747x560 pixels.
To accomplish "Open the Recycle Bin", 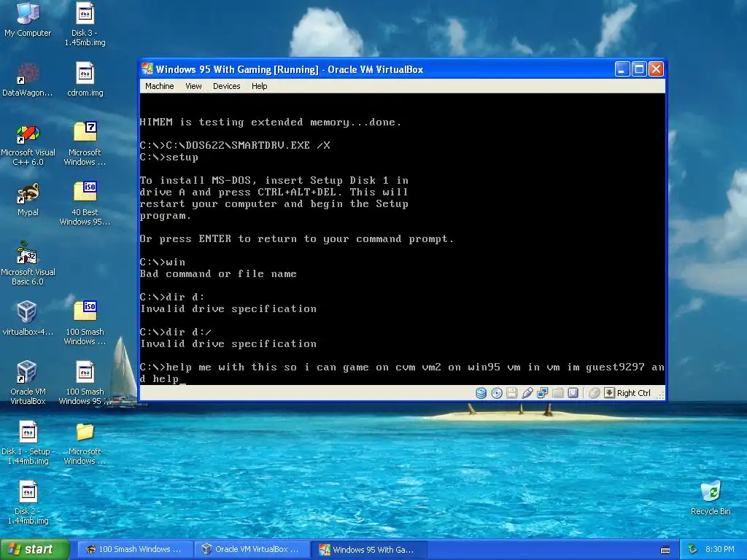I will point(711,498).
